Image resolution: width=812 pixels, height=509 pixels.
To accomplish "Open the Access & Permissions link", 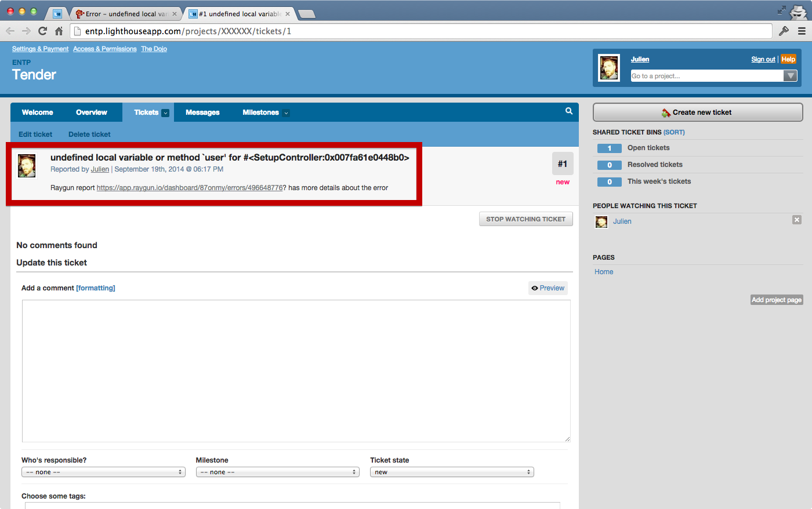I will click(105, 49).
